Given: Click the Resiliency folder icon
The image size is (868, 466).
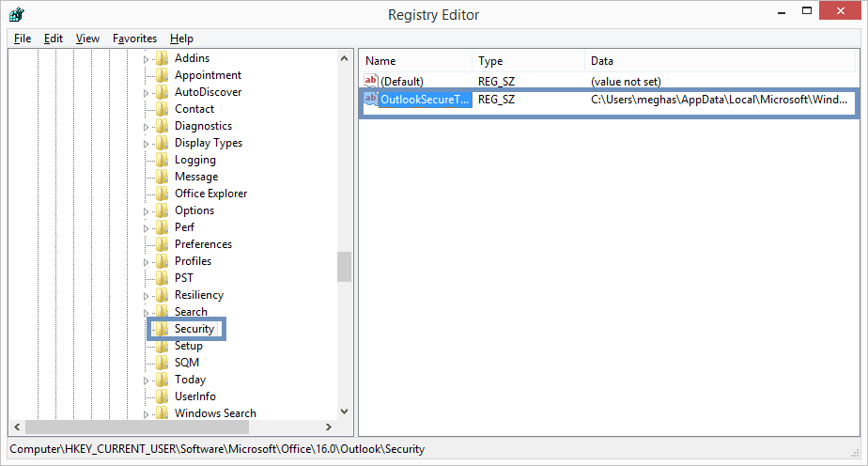Looking at the screenshot, I should pyautogui.click(x=163, y=295).
